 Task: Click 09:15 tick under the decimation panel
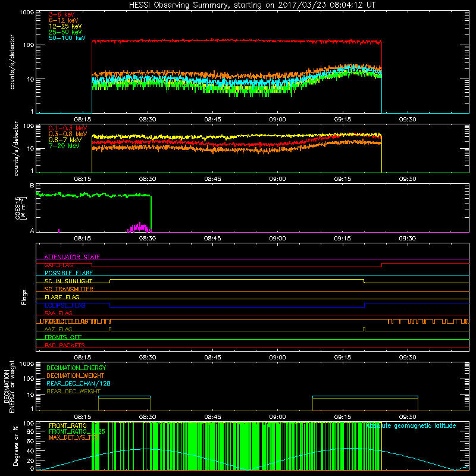343,417
